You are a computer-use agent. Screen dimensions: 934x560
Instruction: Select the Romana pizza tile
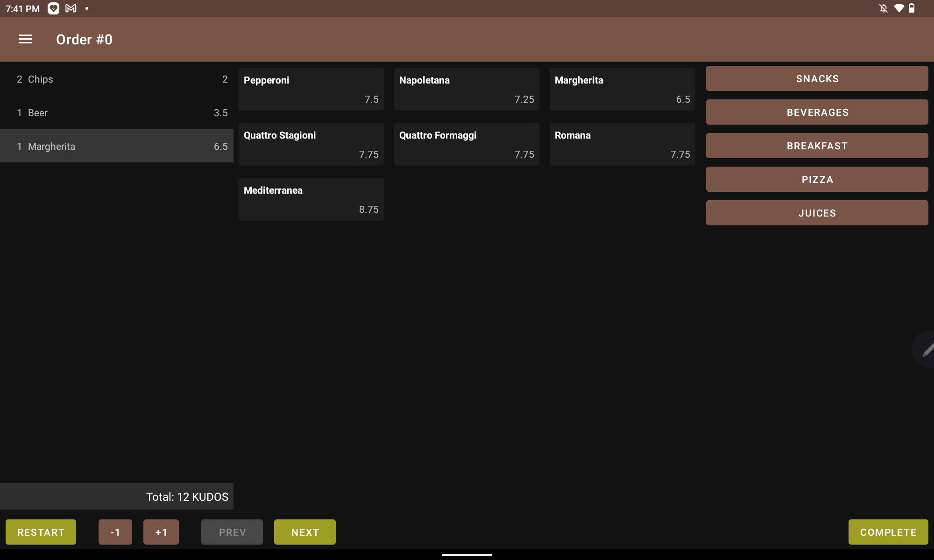[x=622, y=144]
